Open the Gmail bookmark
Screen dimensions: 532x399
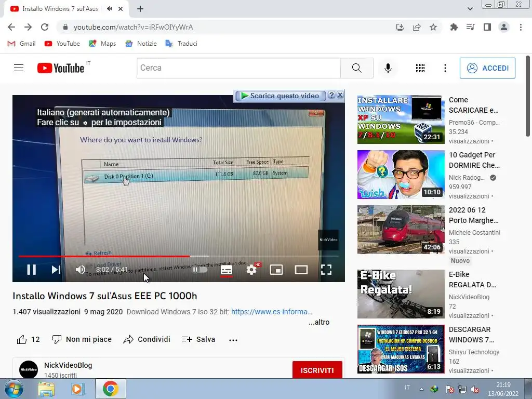(22, 44)
